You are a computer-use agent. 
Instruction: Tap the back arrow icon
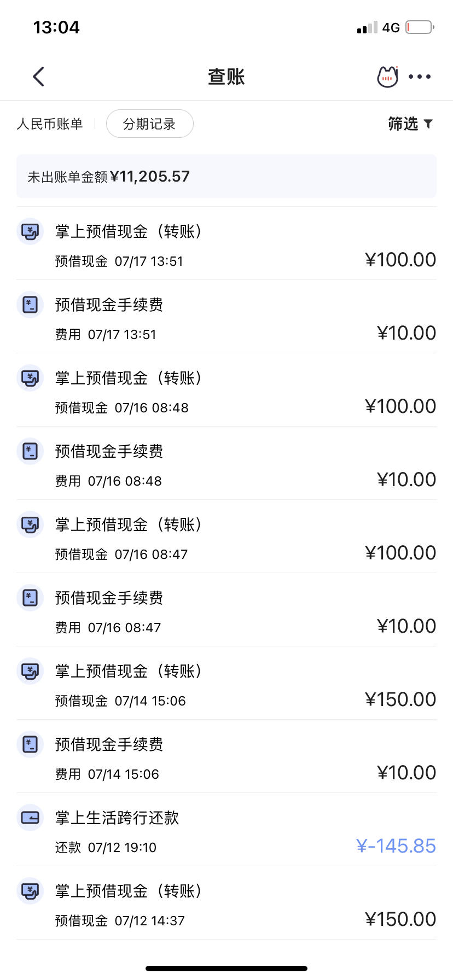click(38, 77)
